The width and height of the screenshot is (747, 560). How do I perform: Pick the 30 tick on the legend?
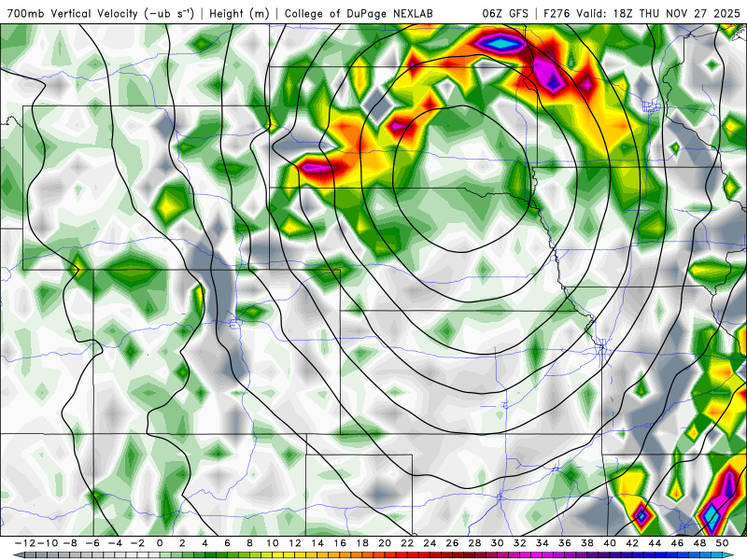coord(498,543)
